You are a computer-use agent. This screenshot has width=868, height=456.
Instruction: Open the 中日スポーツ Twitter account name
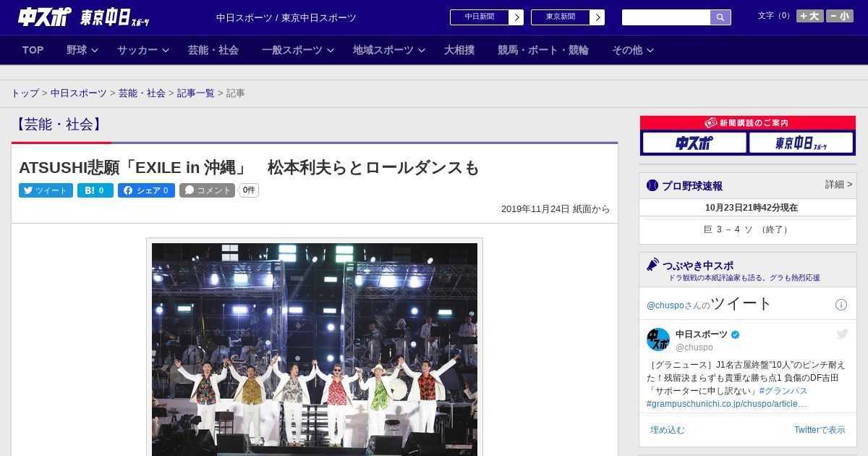[702, 334]
